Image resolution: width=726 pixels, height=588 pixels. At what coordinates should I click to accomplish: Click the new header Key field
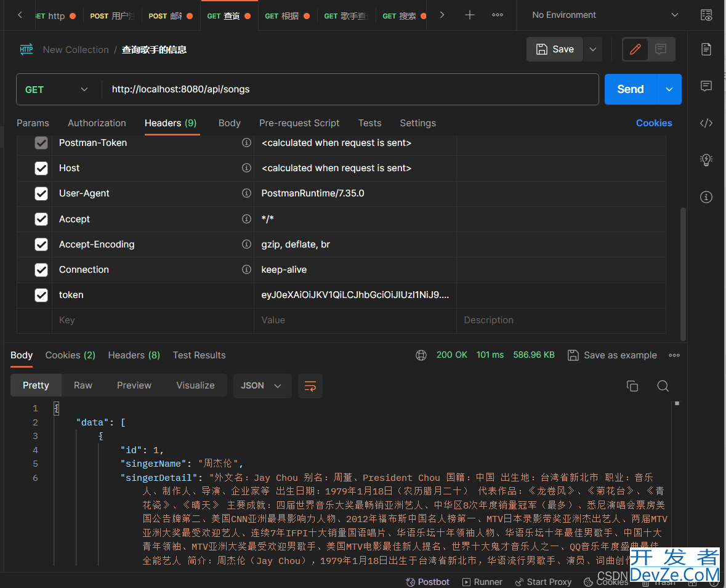(153, 320)
